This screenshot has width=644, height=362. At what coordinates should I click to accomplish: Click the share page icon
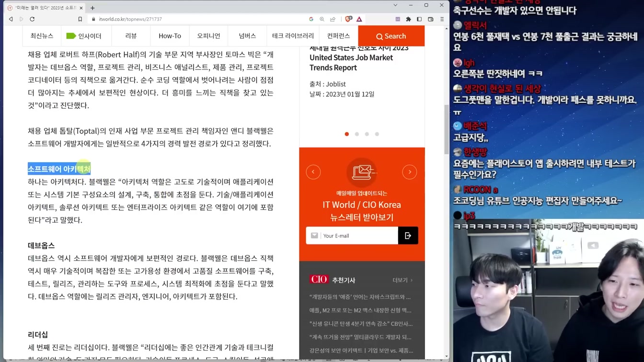(x=333, y=19)
